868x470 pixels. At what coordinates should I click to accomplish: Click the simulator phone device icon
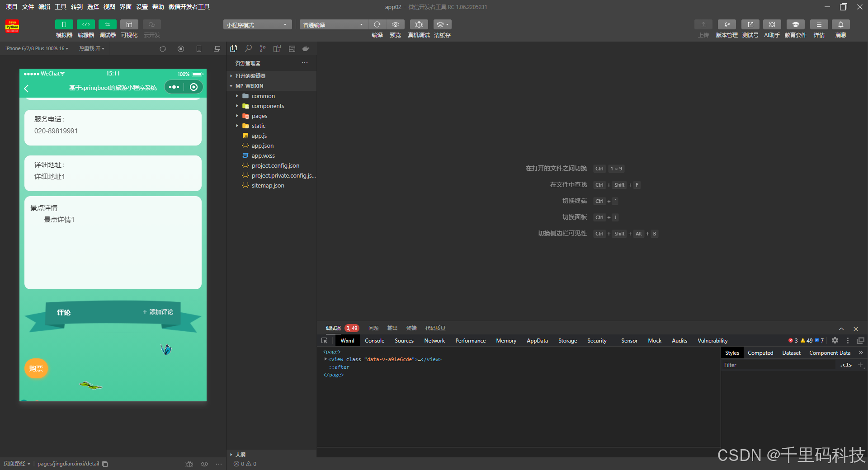pos(199,49)
